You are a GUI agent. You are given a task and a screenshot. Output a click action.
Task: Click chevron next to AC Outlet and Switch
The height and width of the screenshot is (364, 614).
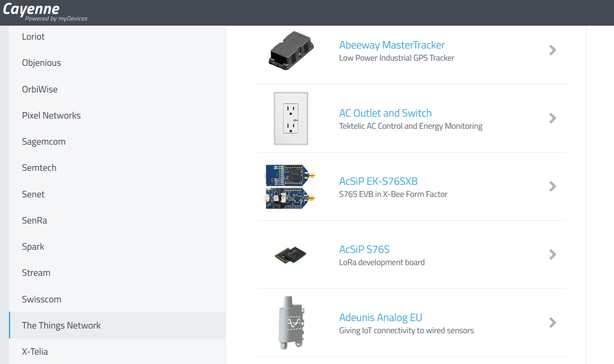pos(553,118)
